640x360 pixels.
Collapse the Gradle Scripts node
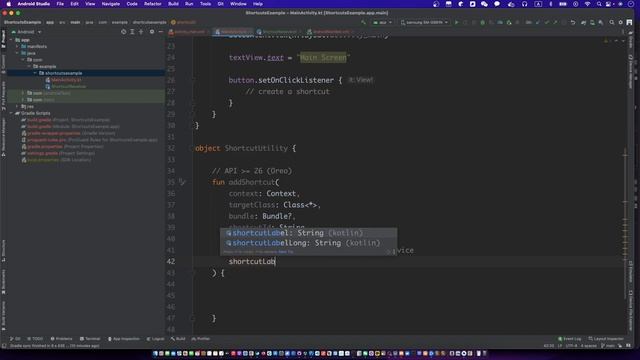[x=11, y=113]
